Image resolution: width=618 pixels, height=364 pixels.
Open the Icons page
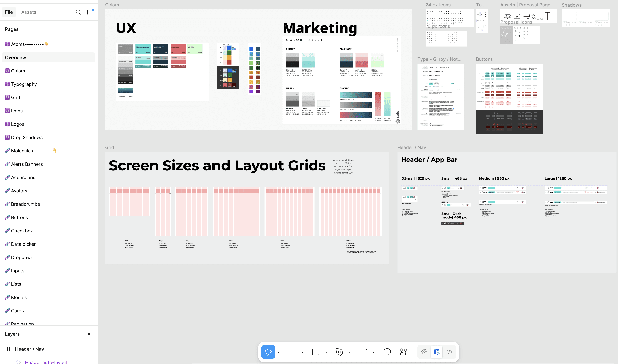point(48,111)
